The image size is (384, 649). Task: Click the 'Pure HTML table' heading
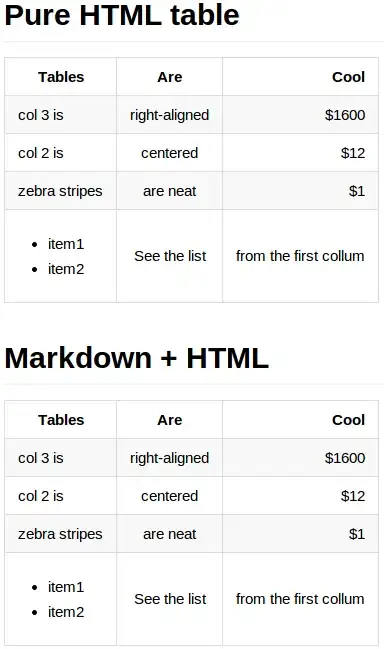click(x=122, y=15)
